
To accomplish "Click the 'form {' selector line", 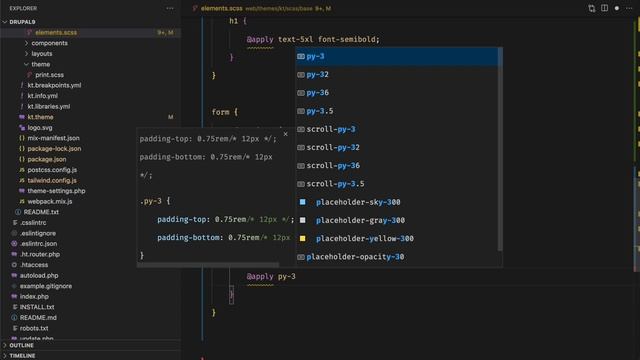I will (x=224, y=112).
